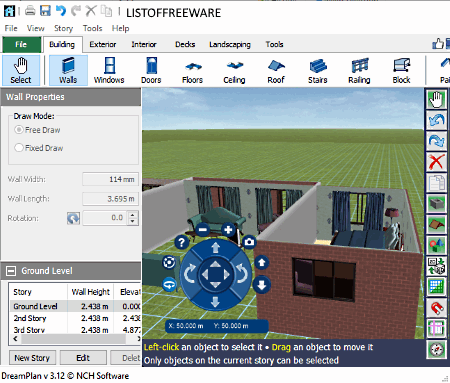Choose the Stairs tool

tap(318, 70)
